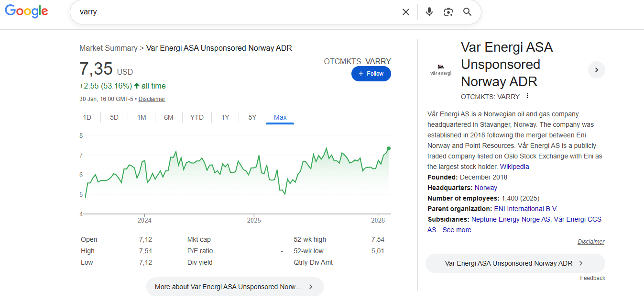Click inside the search input field
The height and width of the screenshot is (303, 644).
pos(234,12)
